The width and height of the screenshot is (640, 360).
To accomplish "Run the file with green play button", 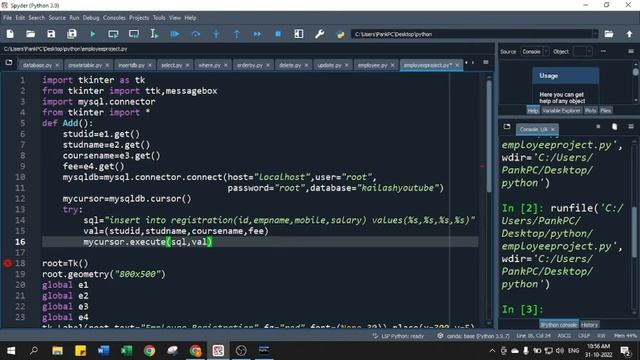I will pyautogui.click(x=93, y=34).
